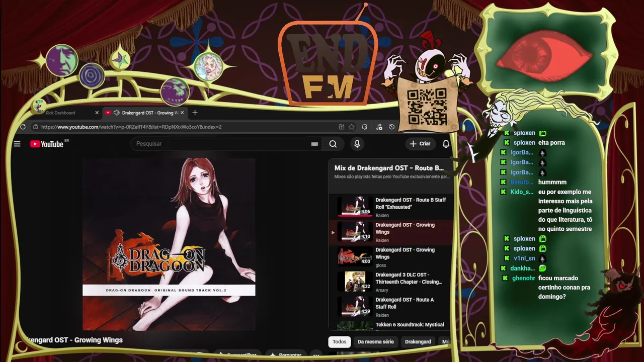Close the Drakengard OST tab

click(x=182, y=113)
